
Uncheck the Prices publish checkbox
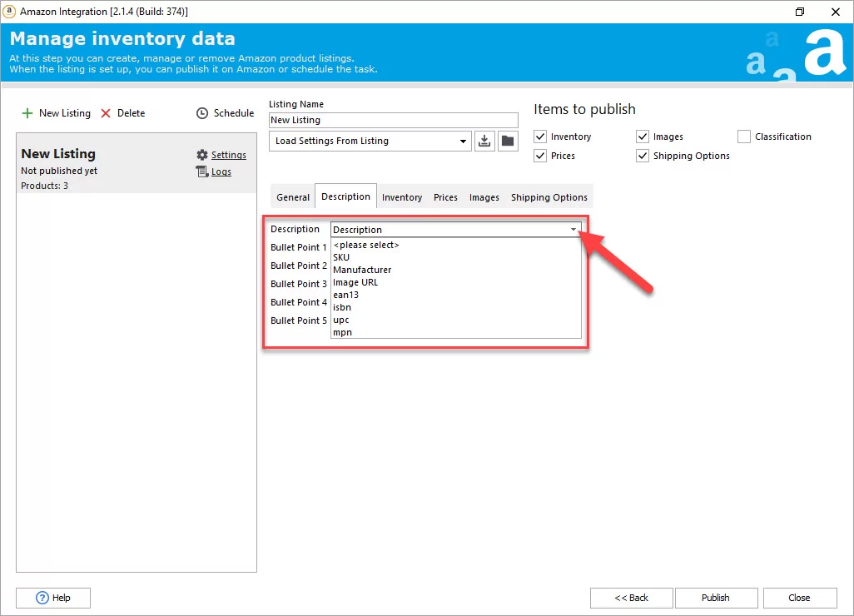[540, 156]
